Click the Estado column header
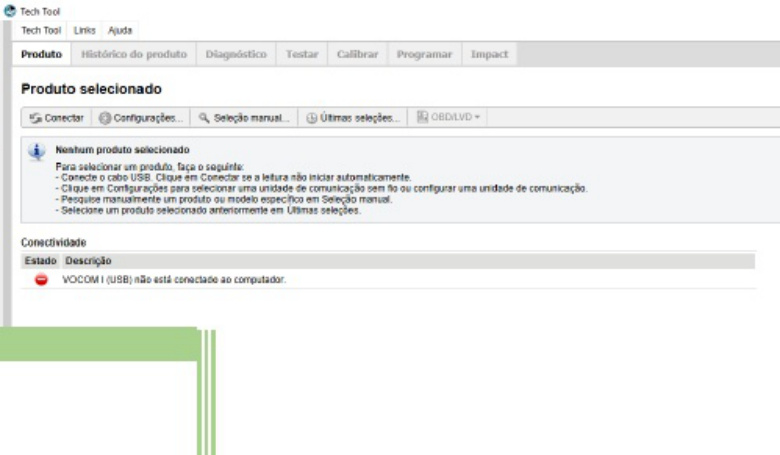 [40, 261]
